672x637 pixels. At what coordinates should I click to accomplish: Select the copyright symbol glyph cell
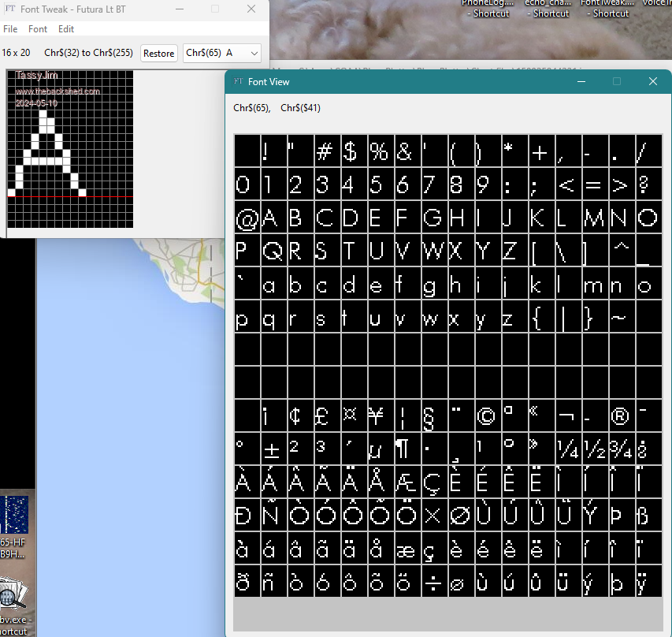pyautogui.click(x=487, y=415)
